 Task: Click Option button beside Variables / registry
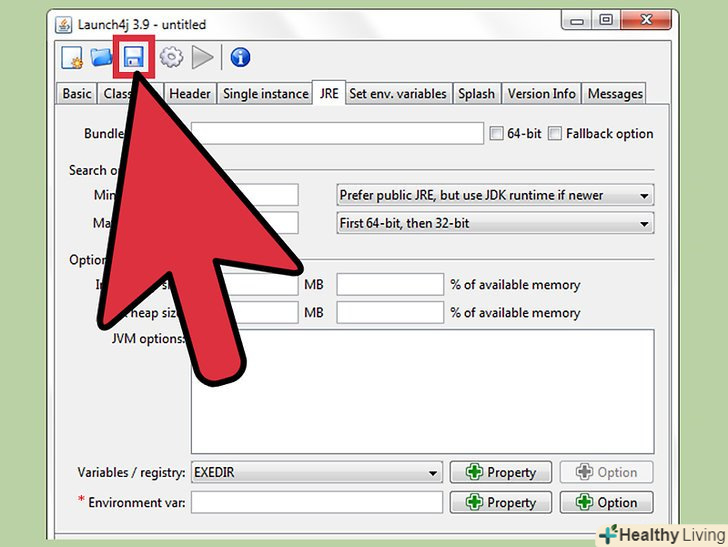606,473
